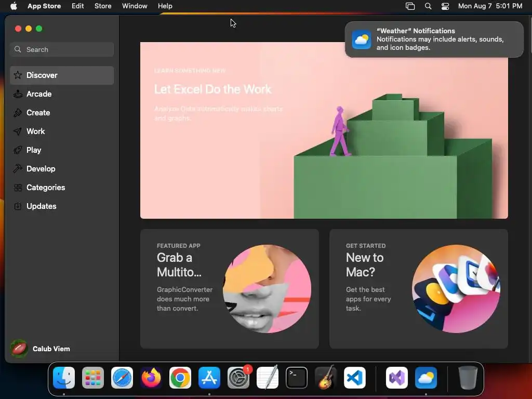The height and width of the screenshot is (399, 532).
Task: Click the Categories label in the sidebar
Action: pos(46,187)
